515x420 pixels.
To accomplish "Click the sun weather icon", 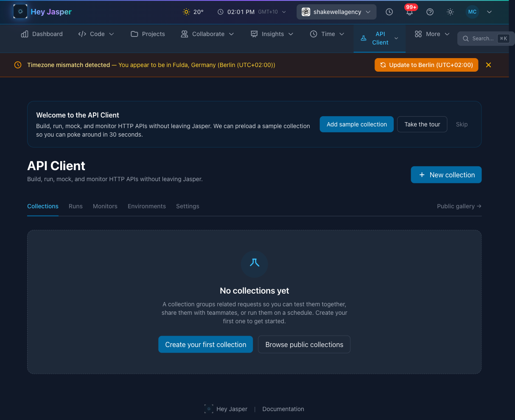I will [186, 12].
